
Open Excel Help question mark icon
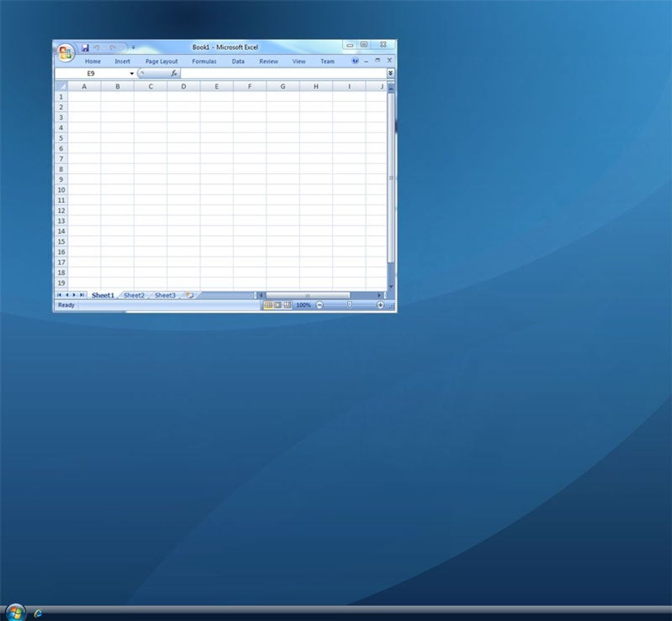click(x=355, y=60)
